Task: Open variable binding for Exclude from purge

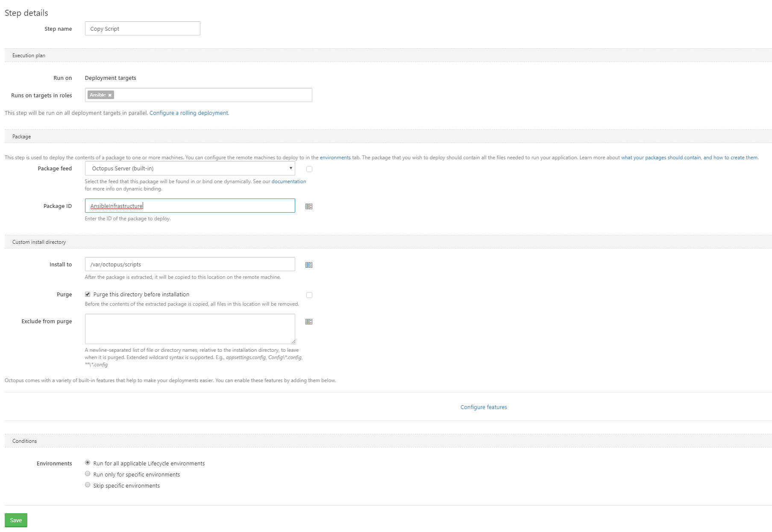Action: 308,321
